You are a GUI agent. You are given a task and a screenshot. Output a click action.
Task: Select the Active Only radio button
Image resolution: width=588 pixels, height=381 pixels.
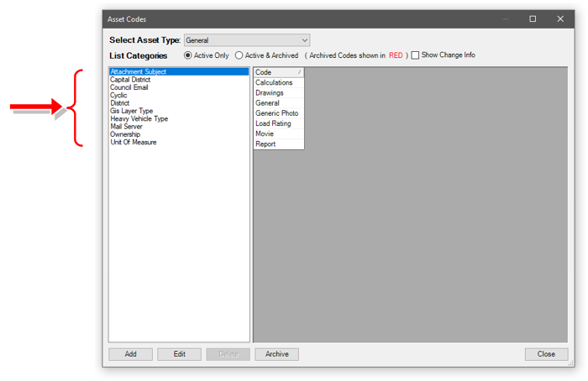(x=188, y=55)
